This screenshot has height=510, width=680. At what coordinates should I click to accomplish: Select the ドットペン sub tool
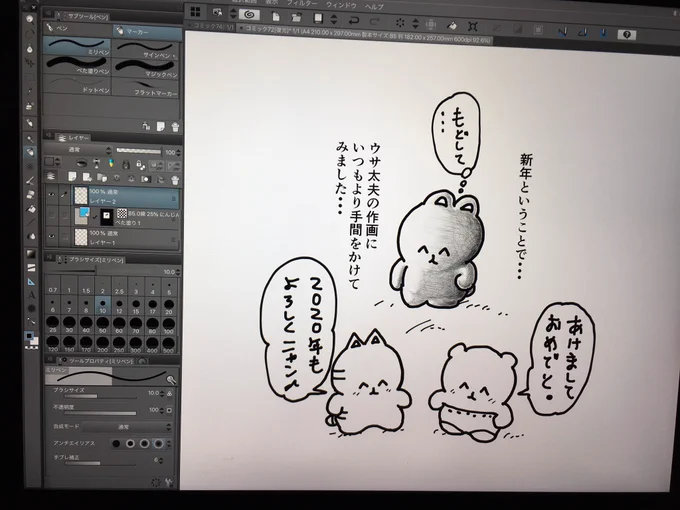[x=78, y=84]
